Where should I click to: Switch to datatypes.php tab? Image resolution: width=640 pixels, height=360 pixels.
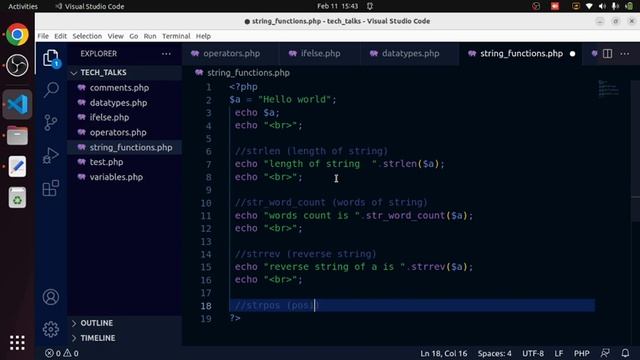point(410,53)
